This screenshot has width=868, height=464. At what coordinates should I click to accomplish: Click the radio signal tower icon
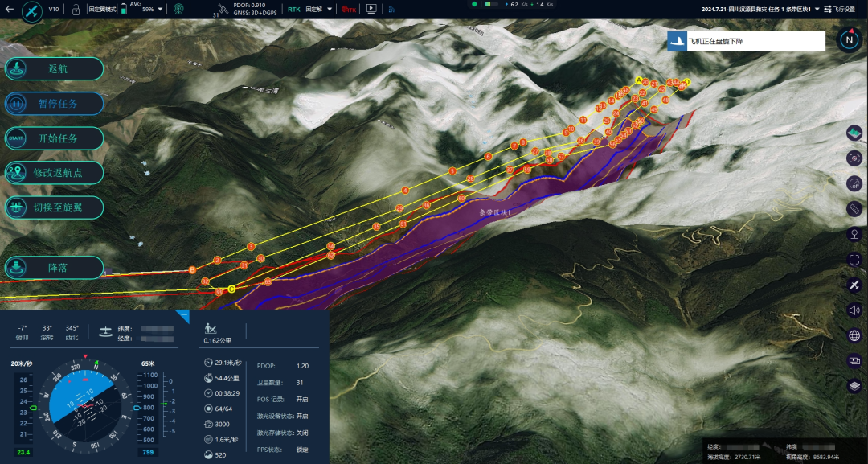(x=178, y=10)
